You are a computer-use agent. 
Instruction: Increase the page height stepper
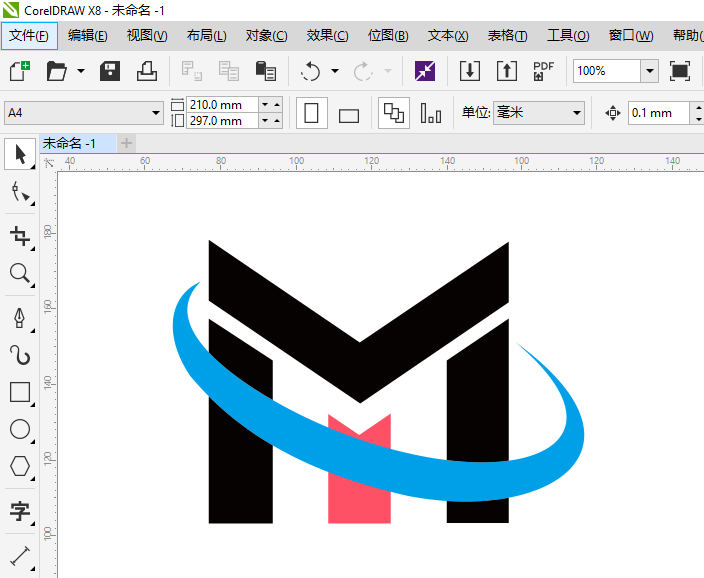coord(277,121)
